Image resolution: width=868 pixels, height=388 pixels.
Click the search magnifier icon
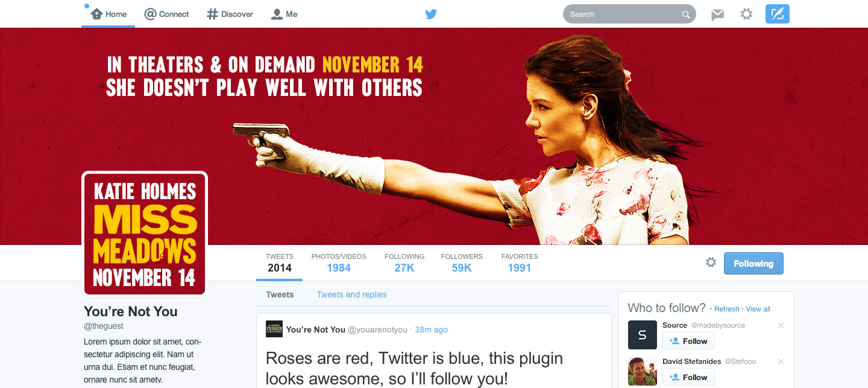pyautogui.click(x=686, y=14)
